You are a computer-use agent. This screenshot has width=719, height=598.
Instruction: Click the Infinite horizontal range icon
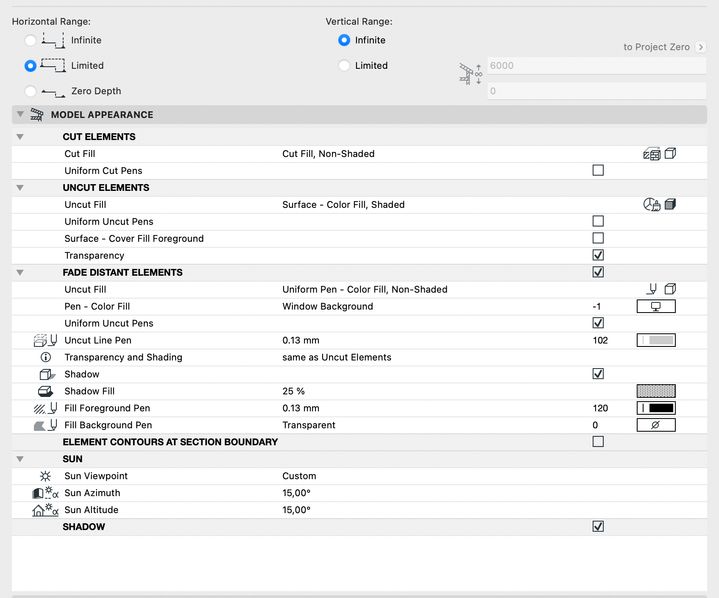click(x=53, y=40)
